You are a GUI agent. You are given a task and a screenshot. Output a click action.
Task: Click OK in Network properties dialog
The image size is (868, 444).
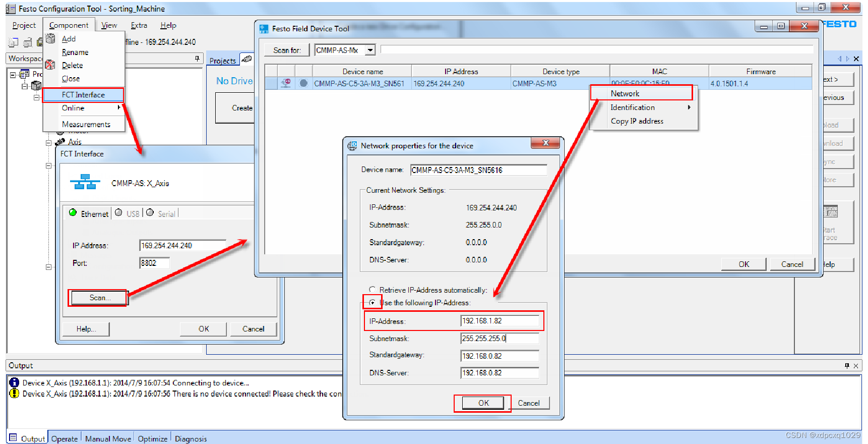(483, 403)
